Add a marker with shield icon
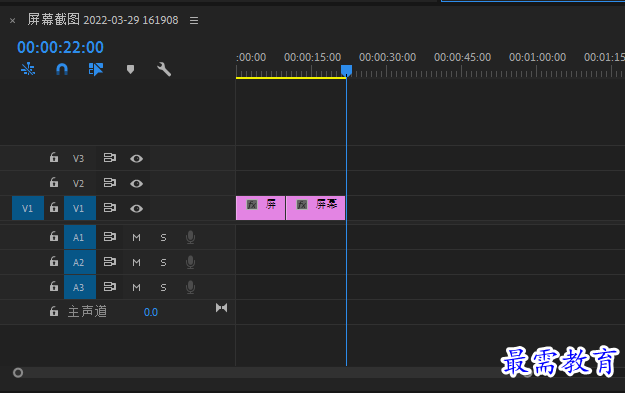625x393 pixels. (x=130, y=69)
